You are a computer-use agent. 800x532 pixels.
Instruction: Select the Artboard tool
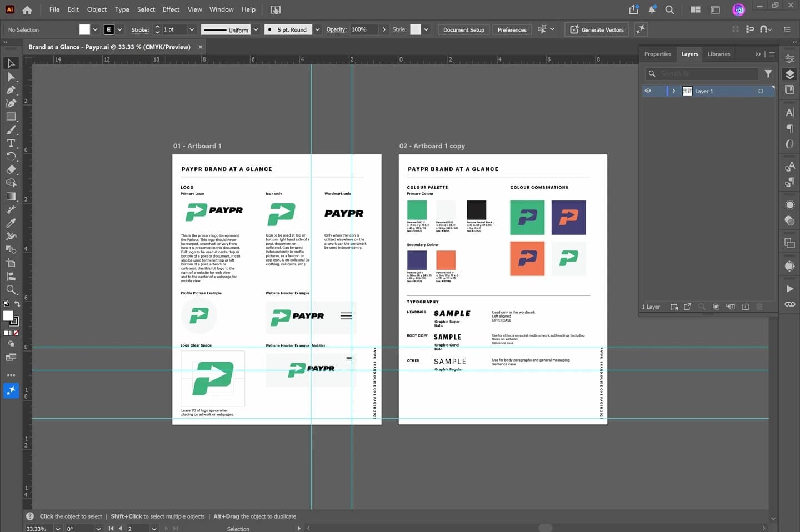[11, 263]
